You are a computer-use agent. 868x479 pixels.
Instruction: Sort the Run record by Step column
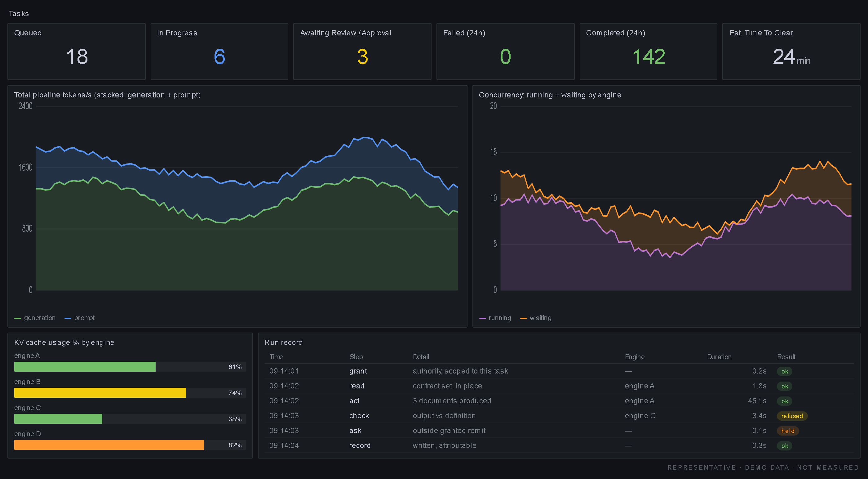[356, 357]
